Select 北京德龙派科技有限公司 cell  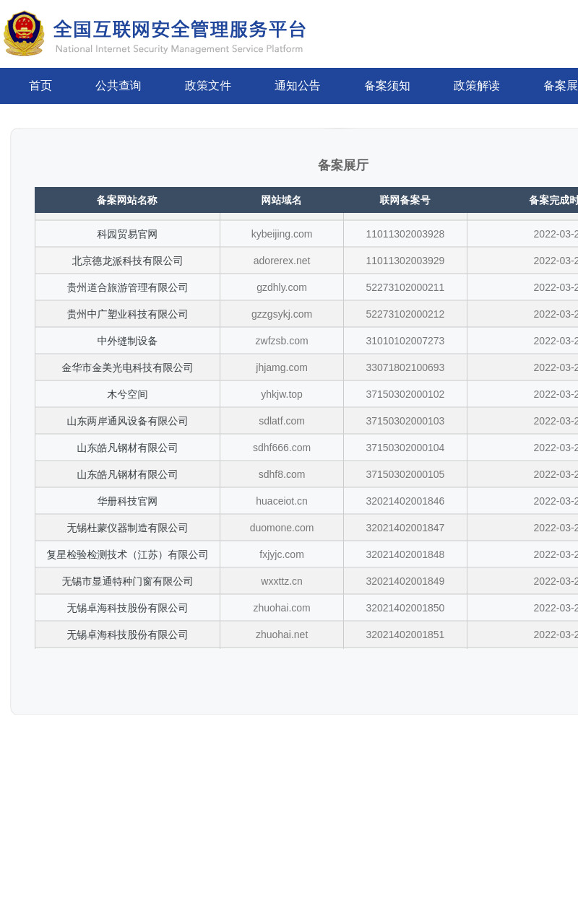127,261
